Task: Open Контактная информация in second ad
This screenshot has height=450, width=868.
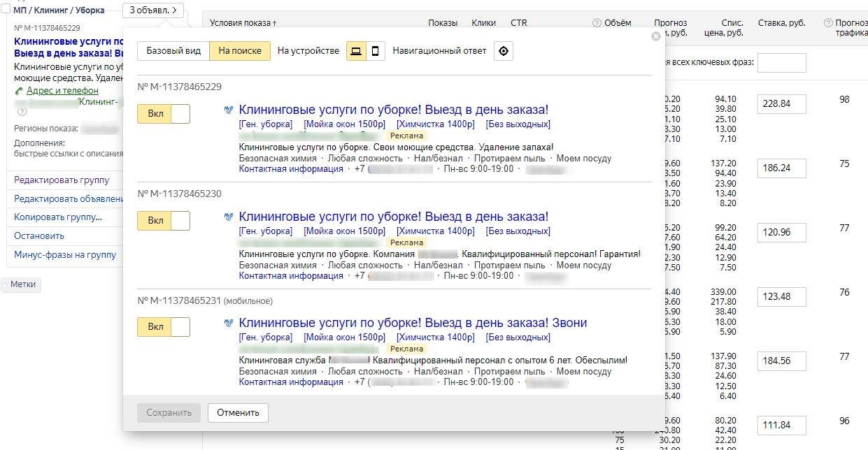Action: tap(291, 276)
